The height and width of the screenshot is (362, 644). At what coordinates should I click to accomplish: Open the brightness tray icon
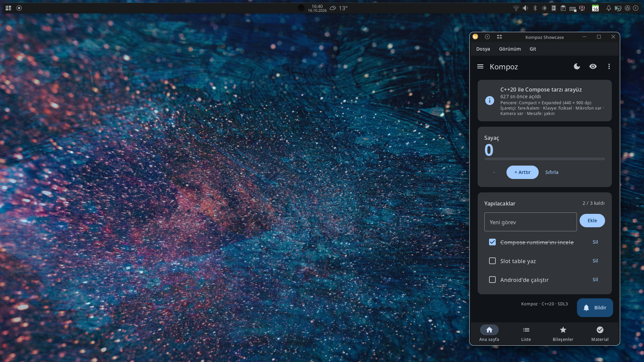pyautogui.click(x=544, y=8)
